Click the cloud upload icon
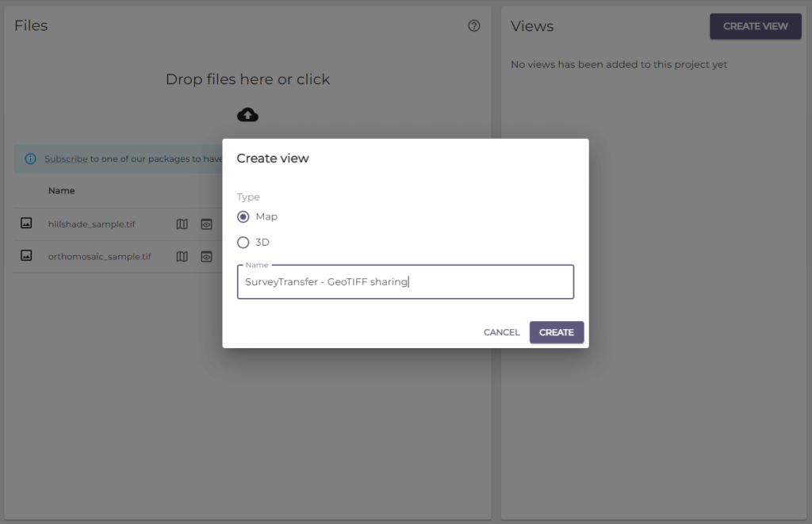812x524 pixels. [247, 115]
